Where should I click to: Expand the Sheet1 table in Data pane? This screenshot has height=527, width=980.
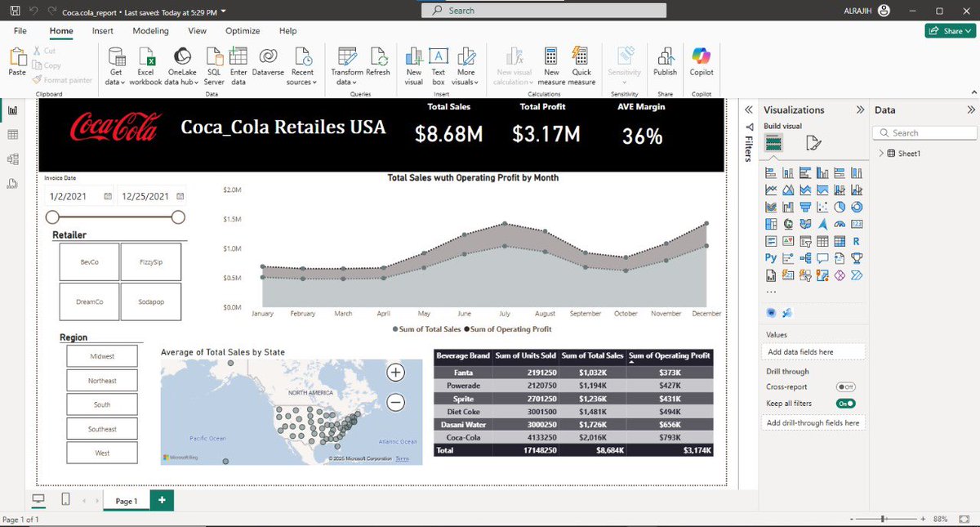(x=881, y=153)
